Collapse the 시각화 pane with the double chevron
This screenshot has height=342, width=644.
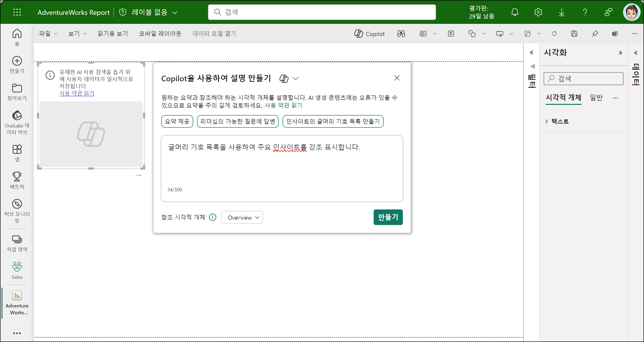620,53
